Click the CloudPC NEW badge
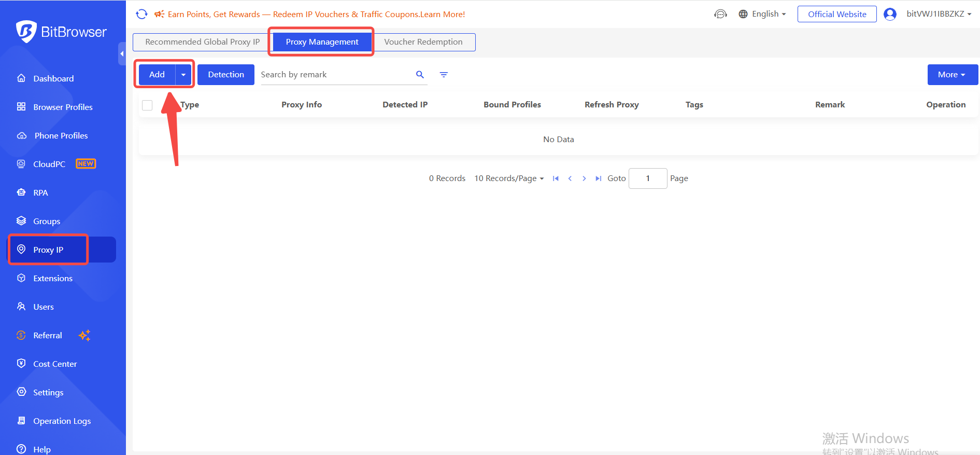The height and width of the screenshot is (455, 980). (86, 164)
